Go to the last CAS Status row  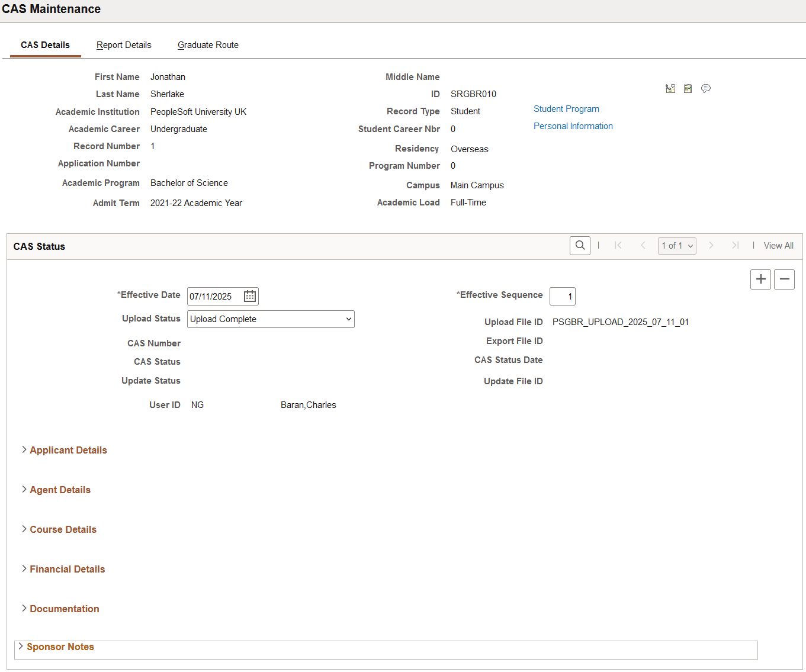click(736, 246)
